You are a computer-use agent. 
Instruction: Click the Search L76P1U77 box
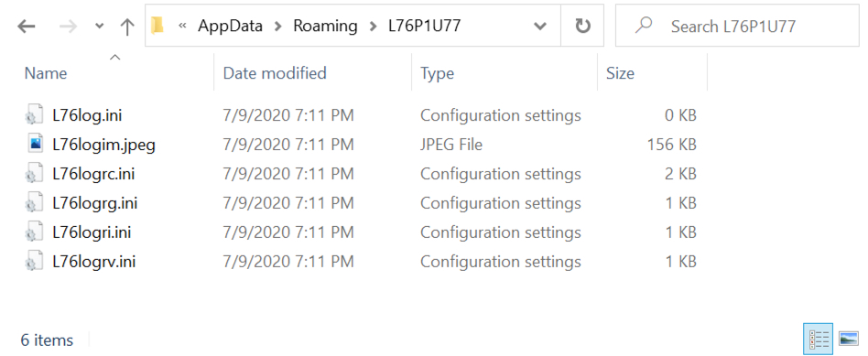tap(737, 26)
